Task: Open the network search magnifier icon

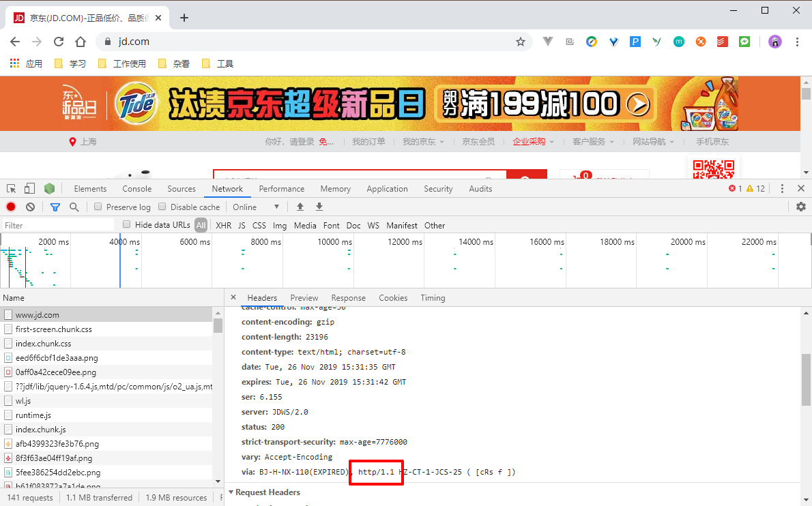Action: point(74,207)
